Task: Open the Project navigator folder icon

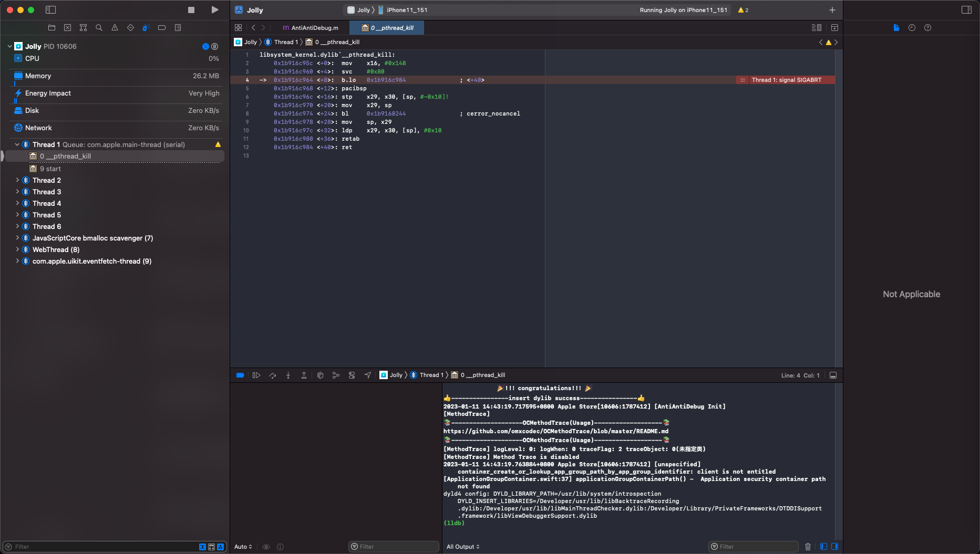Action: (51, 28)
